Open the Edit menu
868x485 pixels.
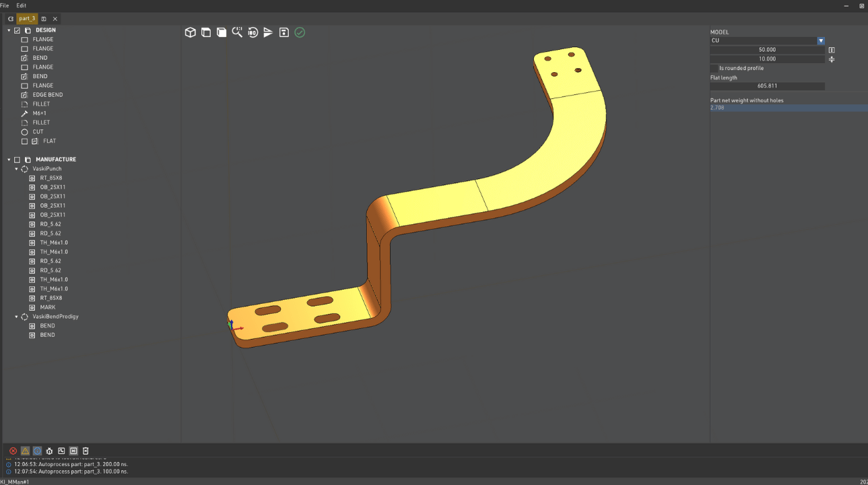coord(22,5)
